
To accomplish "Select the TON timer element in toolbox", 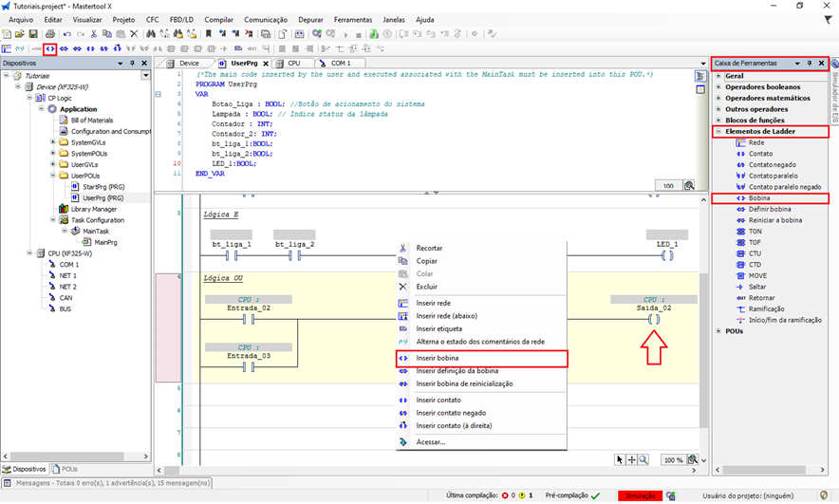I will 755,232.
